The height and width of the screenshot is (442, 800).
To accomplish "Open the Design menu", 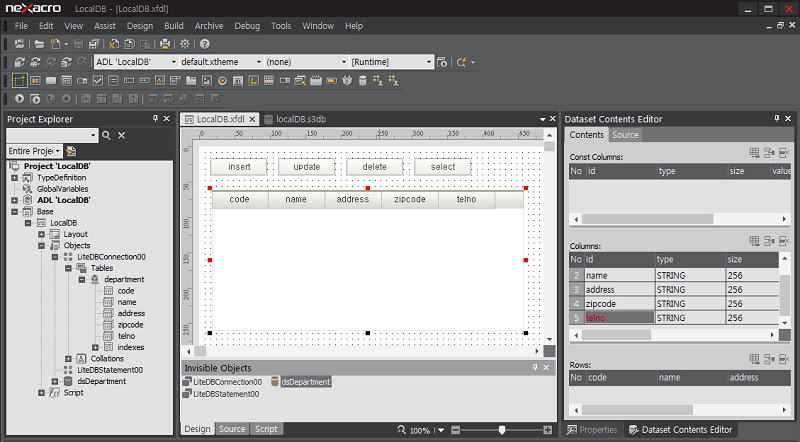I will click(x=140, y=26).
